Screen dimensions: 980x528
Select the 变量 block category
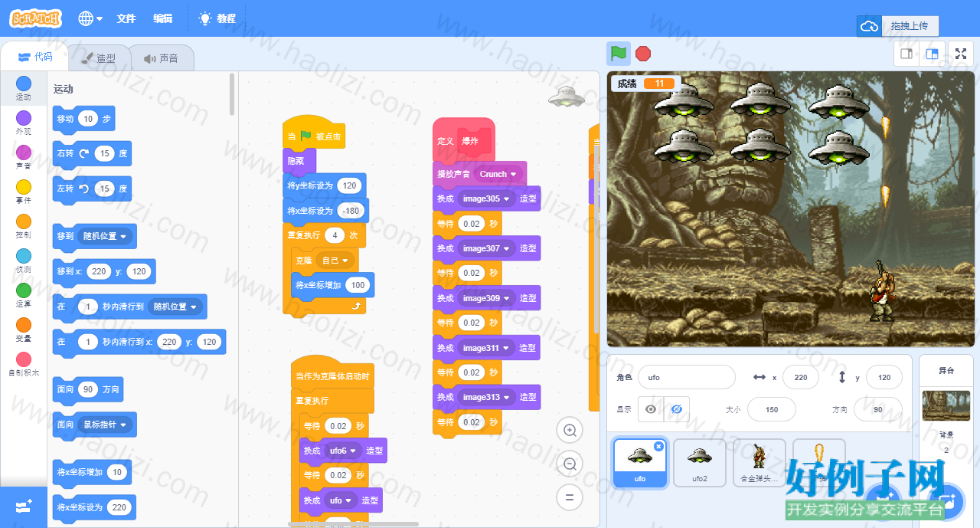[x=24, y=330]
